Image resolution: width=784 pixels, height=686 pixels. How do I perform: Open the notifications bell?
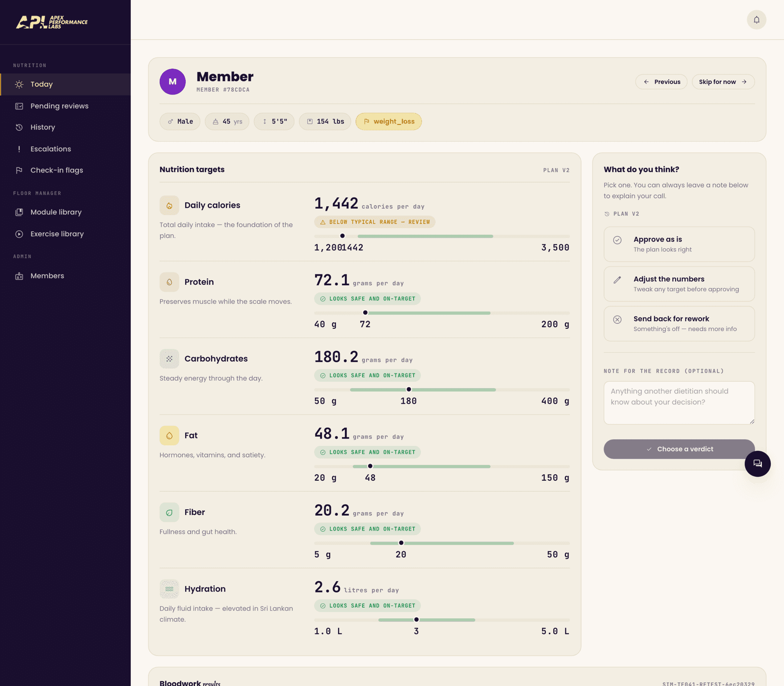(x=757, y=20)
